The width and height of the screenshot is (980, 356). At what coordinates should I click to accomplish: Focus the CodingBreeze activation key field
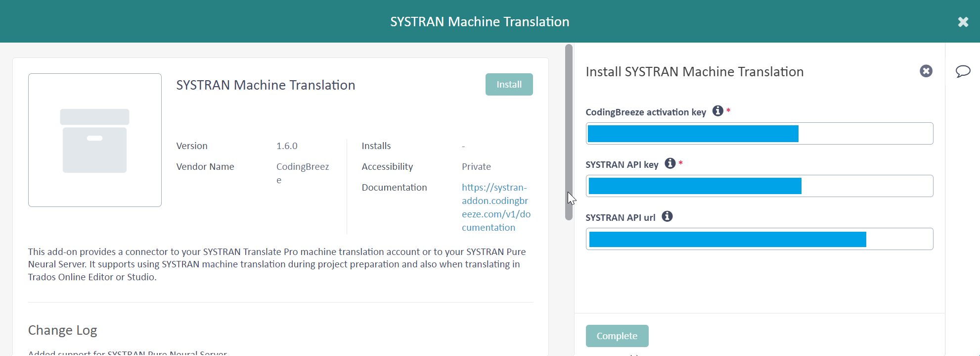coord(759,134)
